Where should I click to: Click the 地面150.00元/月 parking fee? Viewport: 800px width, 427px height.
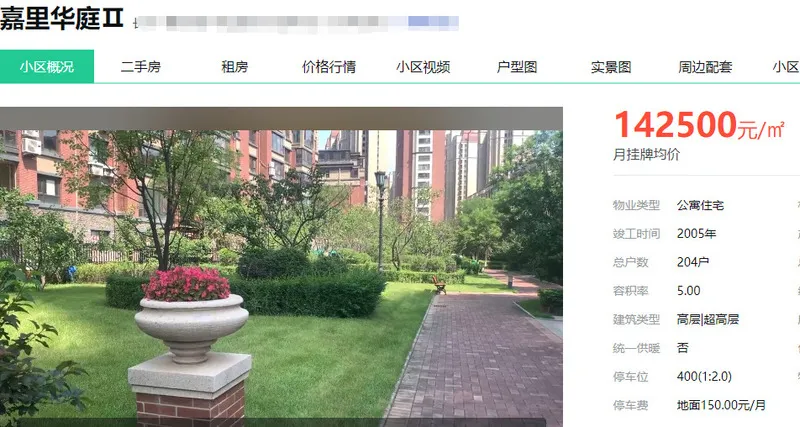tap(721, 405)
